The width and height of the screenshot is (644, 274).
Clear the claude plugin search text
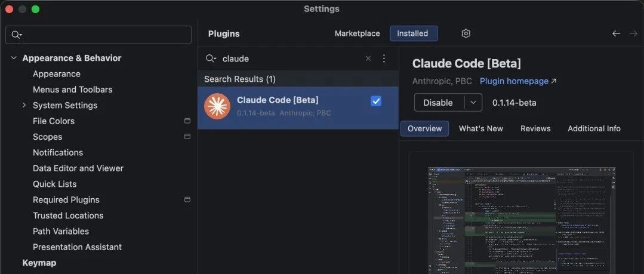(368, 59)
